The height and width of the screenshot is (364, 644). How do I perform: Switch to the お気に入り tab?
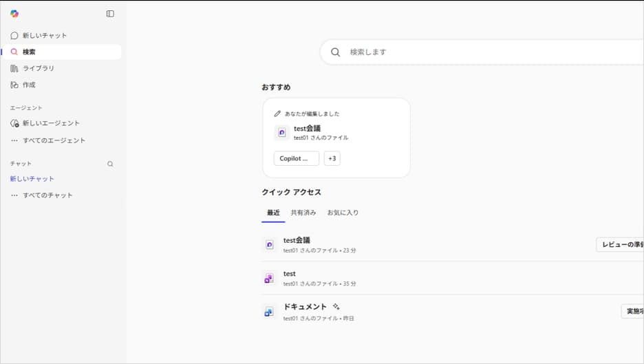[343, 213]
